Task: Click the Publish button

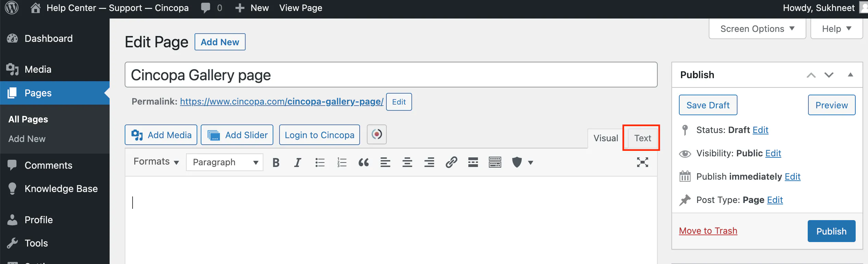Action: point(831,231)
